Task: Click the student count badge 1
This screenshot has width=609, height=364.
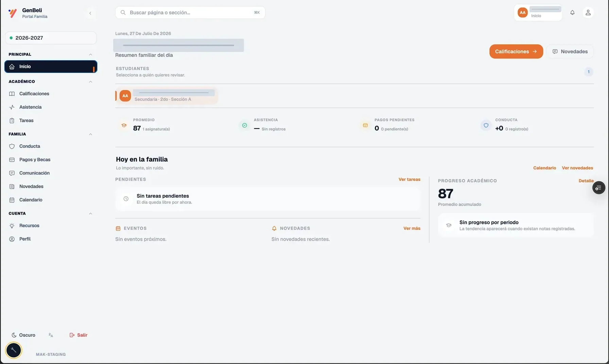Action: pos(589,72)
